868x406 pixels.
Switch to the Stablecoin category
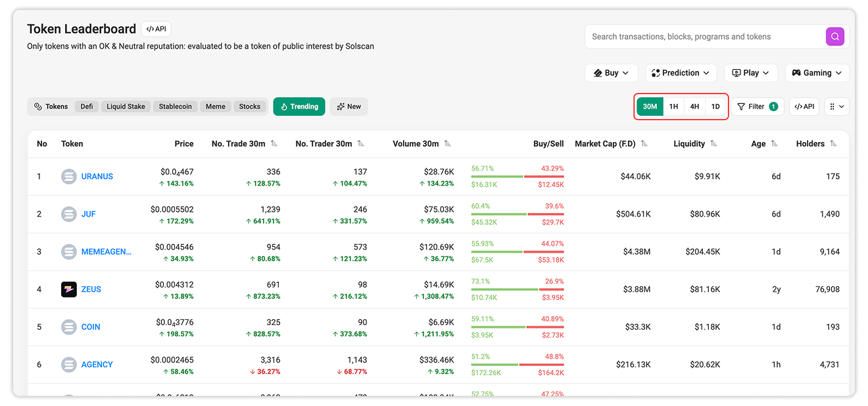pos(176,107)
